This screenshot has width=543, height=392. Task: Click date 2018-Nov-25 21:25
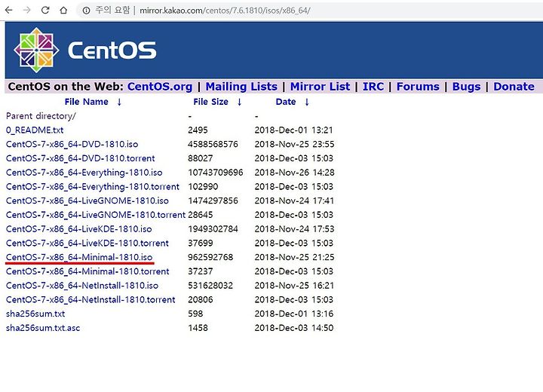click(294, 257)
